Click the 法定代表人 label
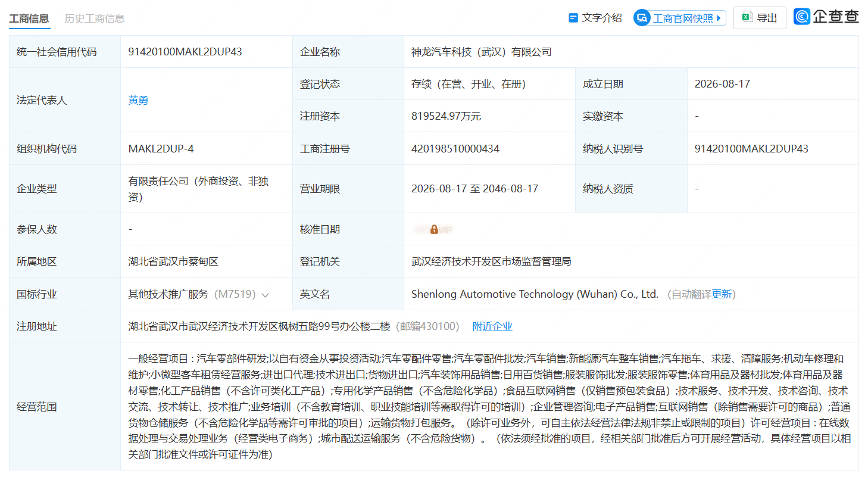The height and width of the screenshot is (477, 868). click(42, 100)
